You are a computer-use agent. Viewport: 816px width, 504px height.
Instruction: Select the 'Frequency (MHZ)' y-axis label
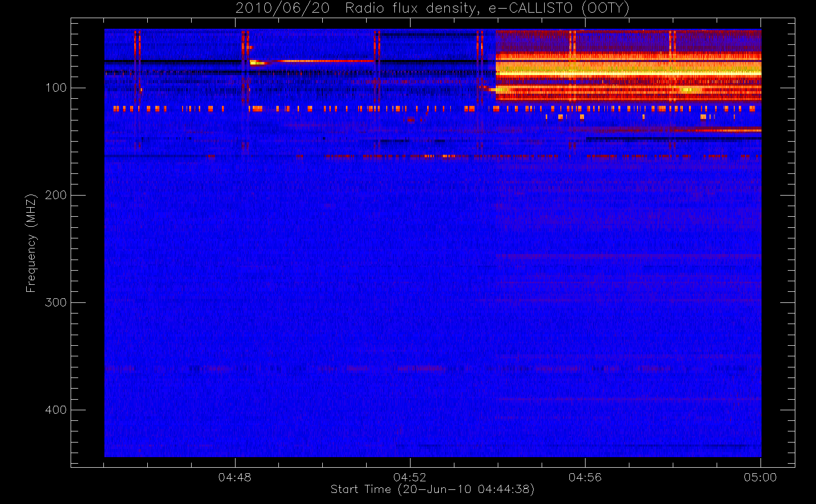tap(31, 243)
